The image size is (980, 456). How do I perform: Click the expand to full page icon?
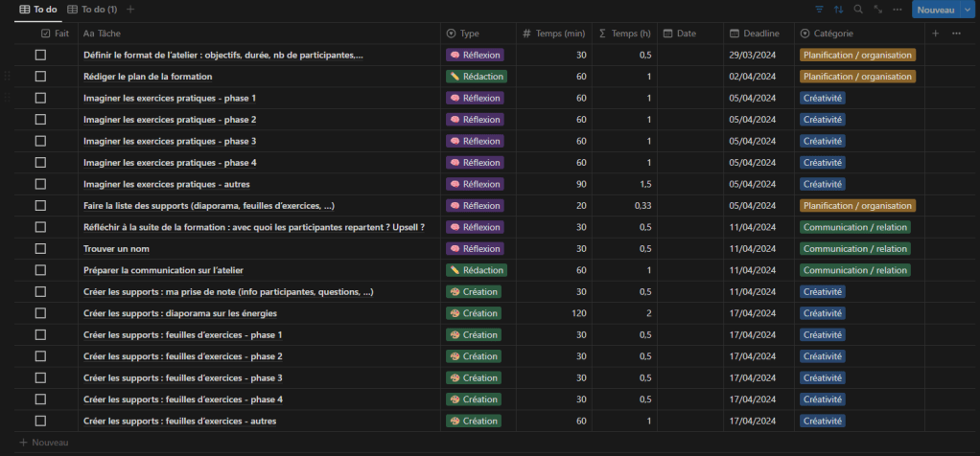pyautogui.click(x=877, y=10)
